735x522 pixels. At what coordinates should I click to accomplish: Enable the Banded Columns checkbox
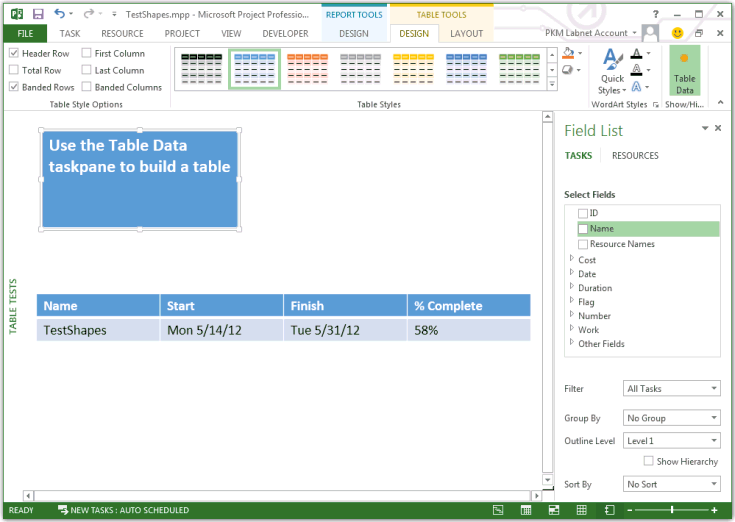pos(86,87)
